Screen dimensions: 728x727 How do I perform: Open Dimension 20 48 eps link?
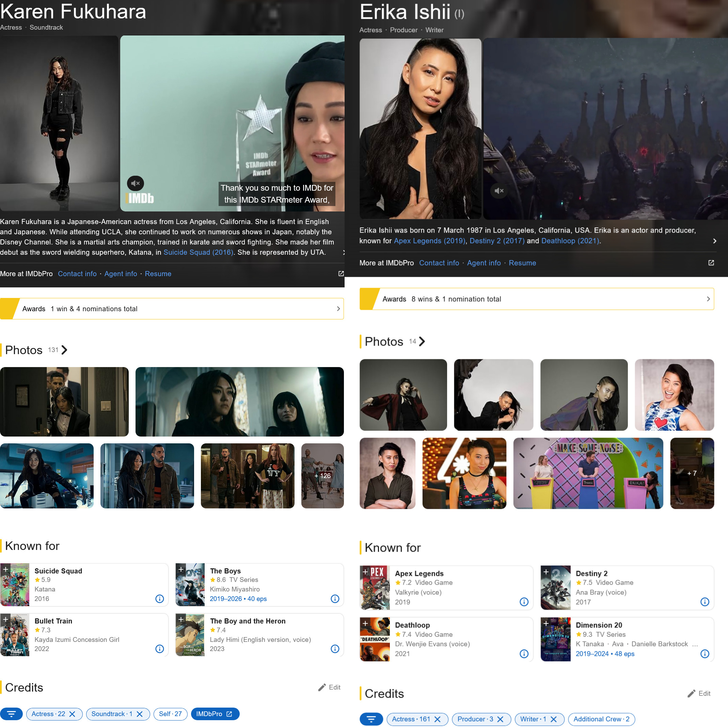coord(605,653)
